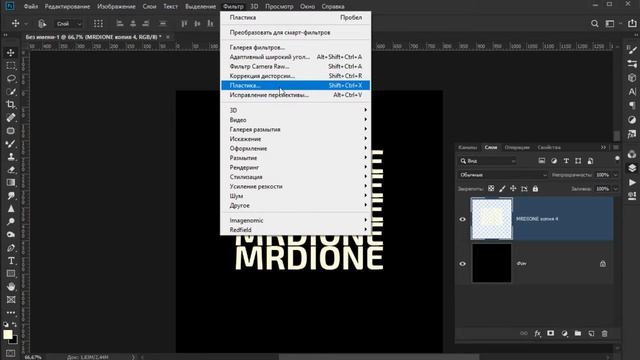Open Фильтр Camera Raw... menu item
640x360 pixels.
(296, 66)
